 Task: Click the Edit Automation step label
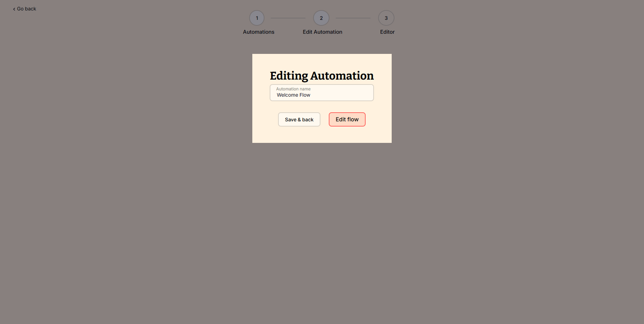[x=322, y=32]
